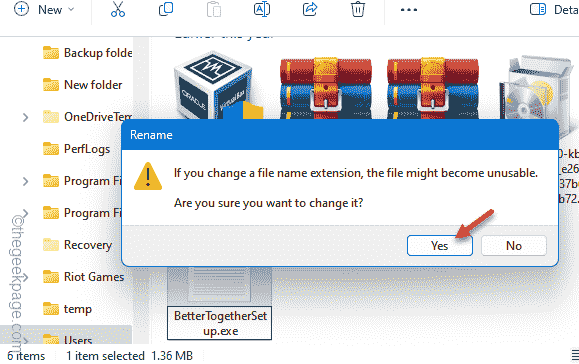The height and width of the screenshot is (364, 579).
Task: Click the Delete trash icon
Action: 358,10
